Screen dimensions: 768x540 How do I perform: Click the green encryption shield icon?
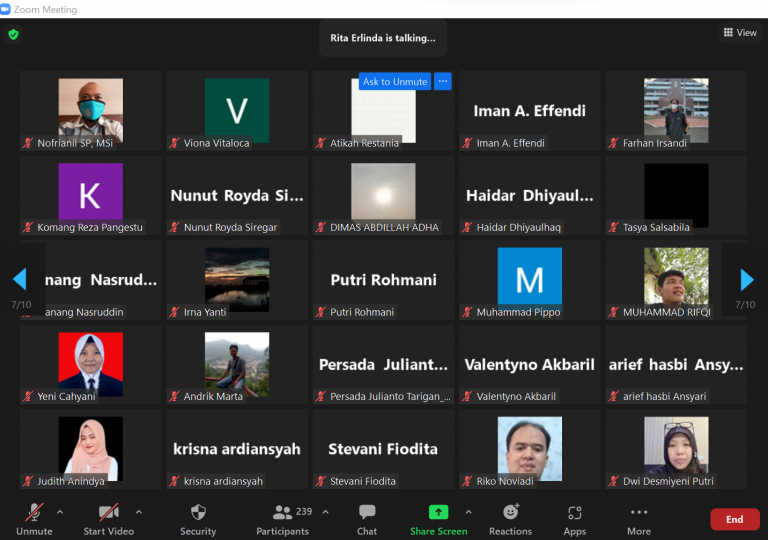(x=14, y=34)
